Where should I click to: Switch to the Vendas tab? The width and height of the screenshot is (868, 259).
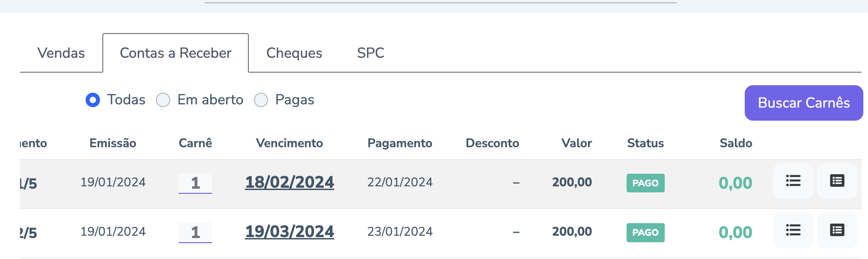pyautogui.click(x=61, y=53)
